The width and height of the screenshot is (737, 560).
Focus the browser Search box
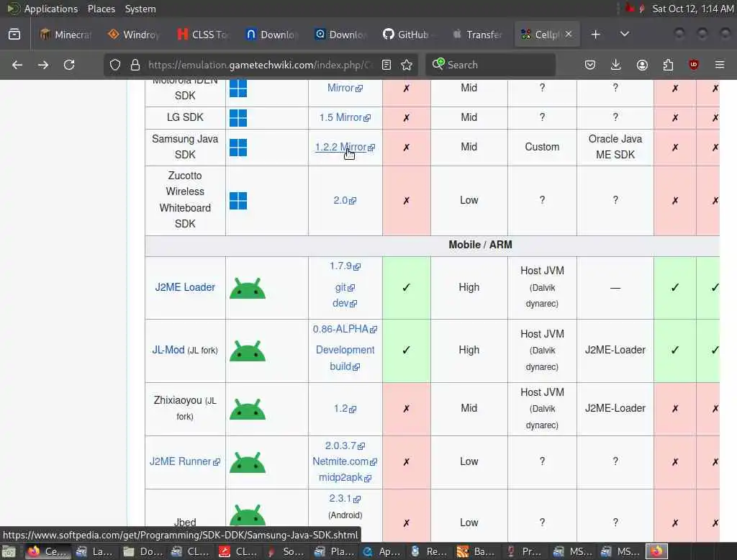491,65
